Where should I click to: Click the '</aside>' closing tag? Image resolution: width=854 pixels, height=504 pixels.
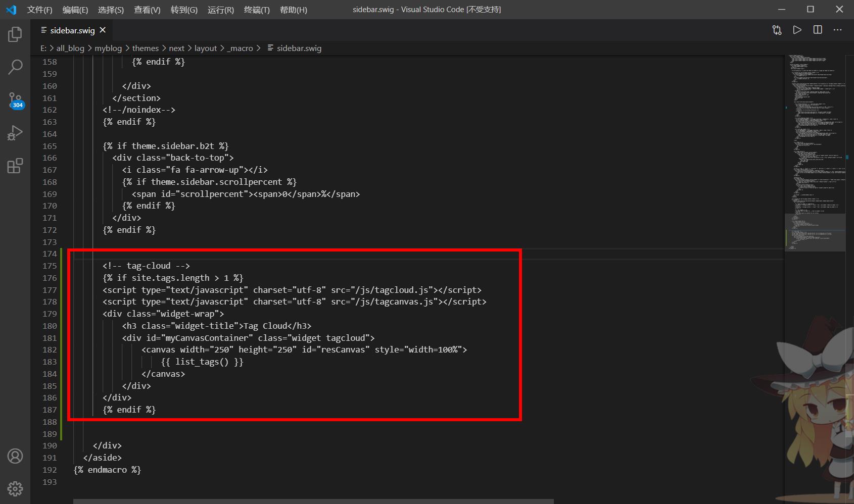(x=103, y=458)
